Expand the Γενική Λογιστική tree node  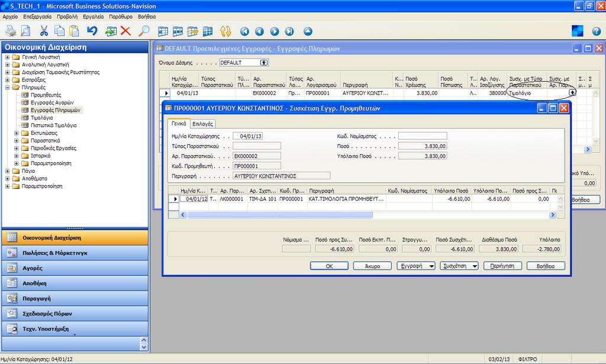[7, 57]
